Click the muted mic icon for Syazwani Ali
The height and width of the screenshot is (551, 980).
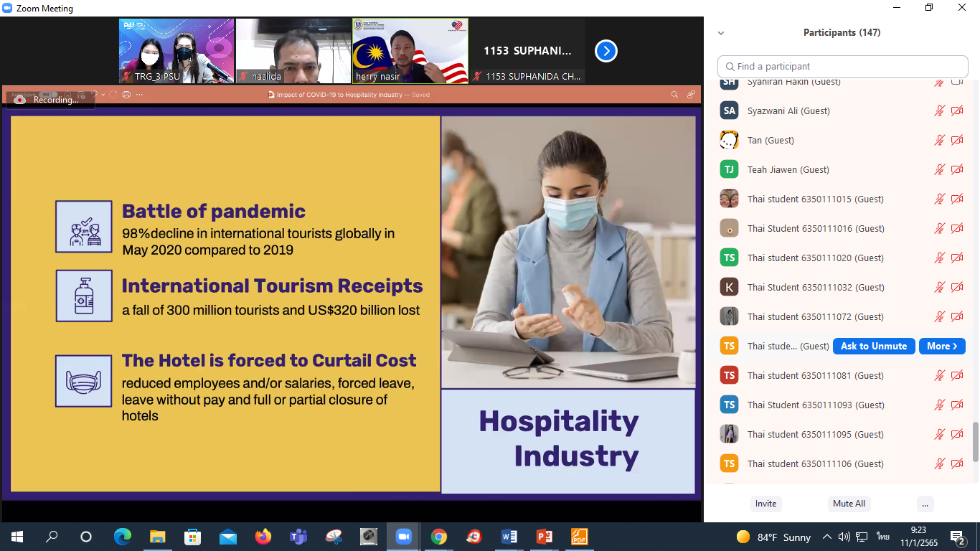[x=939, y=110]
